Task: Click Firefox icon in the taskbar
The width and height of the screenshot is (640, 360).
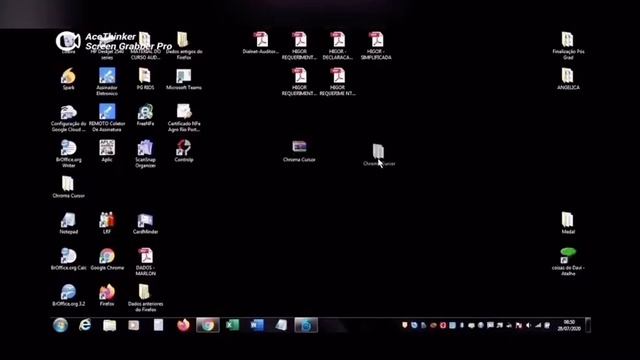Action: 183,325
